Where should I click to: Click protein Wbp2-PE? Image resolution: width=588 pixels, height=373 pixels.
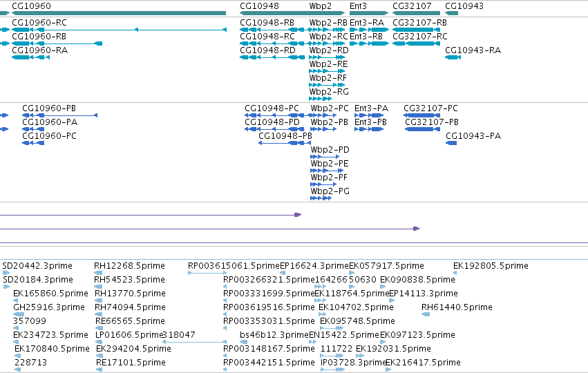(x=330, y=164)
